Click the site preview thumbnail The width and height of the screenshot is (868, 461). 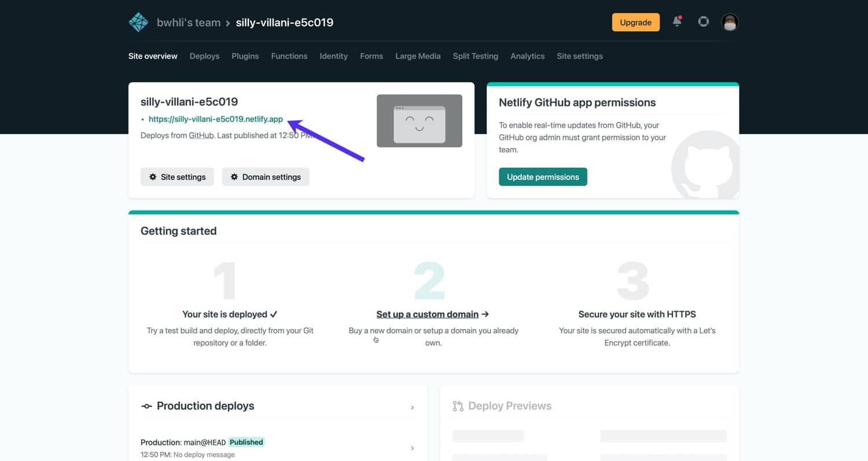[x=419, y=120]
